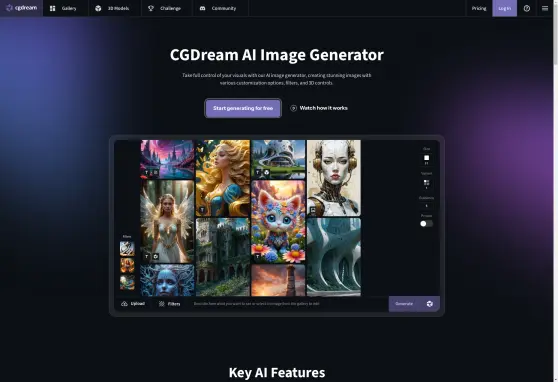The width and height of the screenshot is (558, 382).
Task: Click the cgdream logo
Action: [x=21, y=8]
